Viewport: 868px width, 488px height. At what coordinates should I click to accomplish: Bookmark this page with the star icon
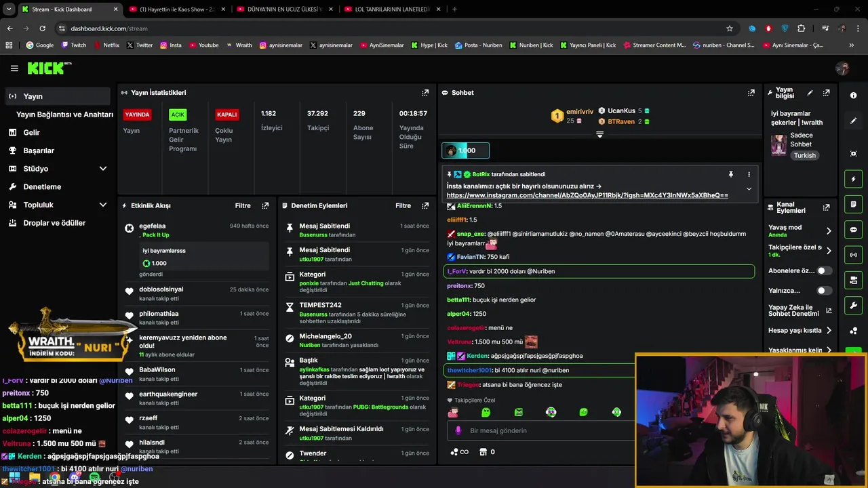[x=730, y=28]
